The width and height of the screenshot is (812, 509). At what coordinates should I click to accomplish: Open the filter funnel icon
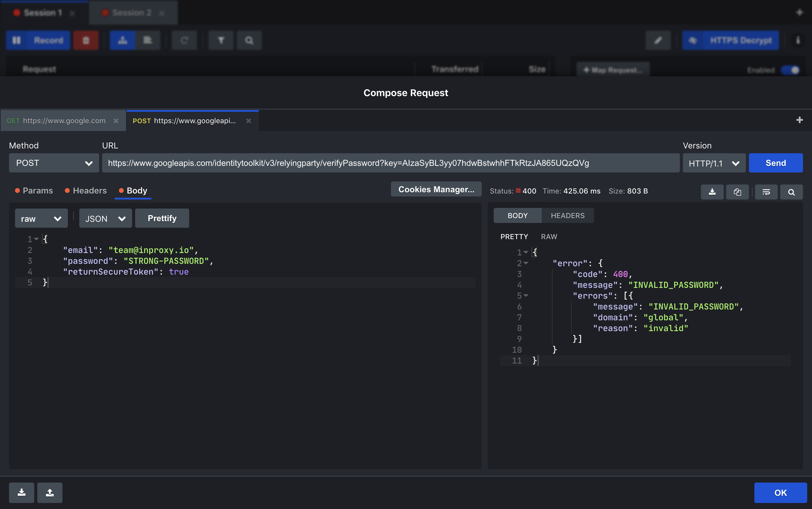pos(221,40)
